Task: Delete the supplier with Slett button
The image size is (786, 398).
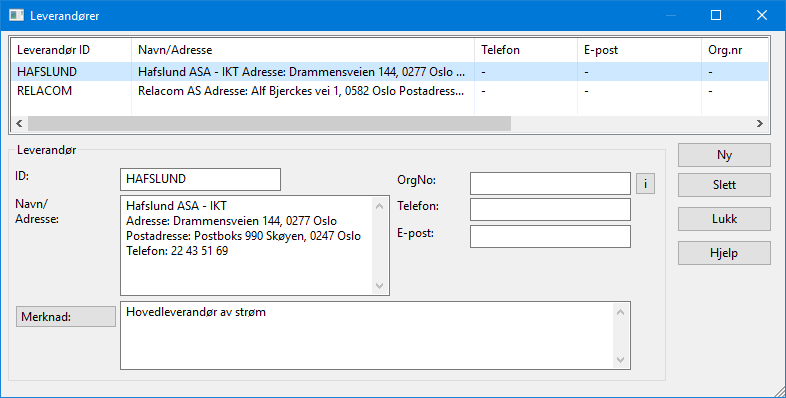Action: point(724,185)
